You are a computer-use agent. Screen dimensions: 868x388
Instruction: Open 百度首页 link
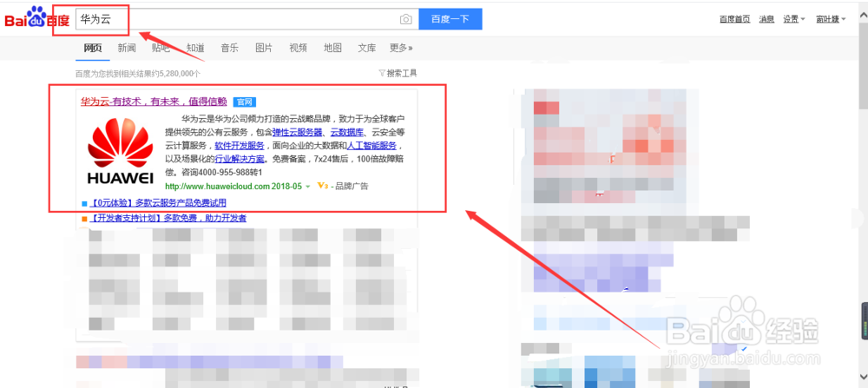click(x=734, y=19)
